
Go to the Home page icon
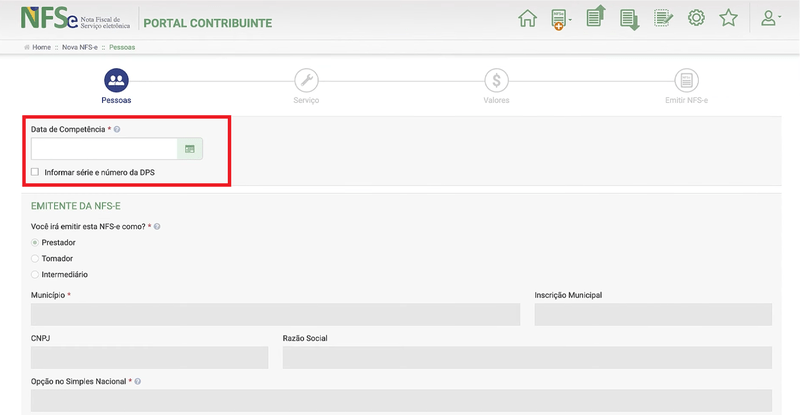pos(527,19)
